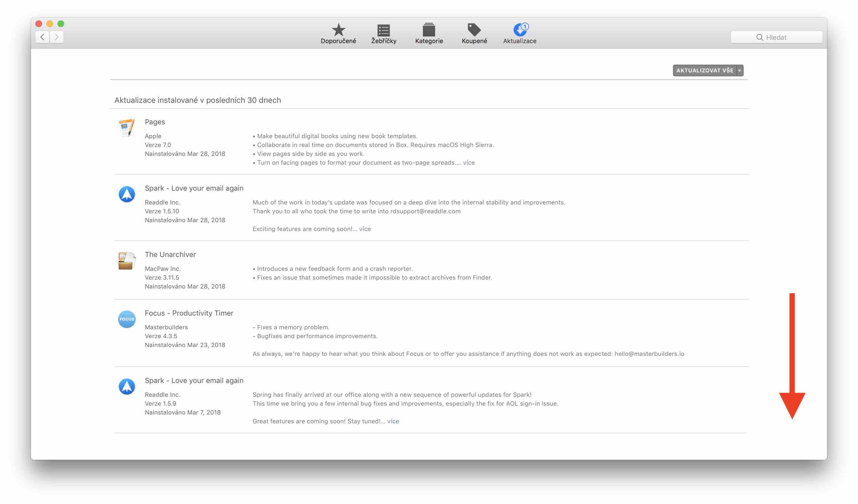Click the Spark 1.5.10 app icon

tap(127, 194)
